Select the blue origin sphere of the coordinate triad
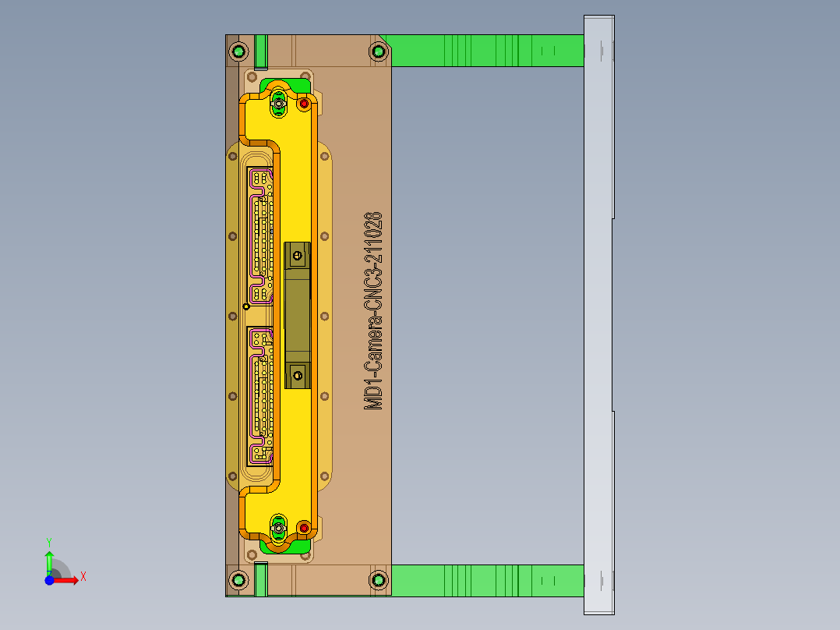 (50, 579)
